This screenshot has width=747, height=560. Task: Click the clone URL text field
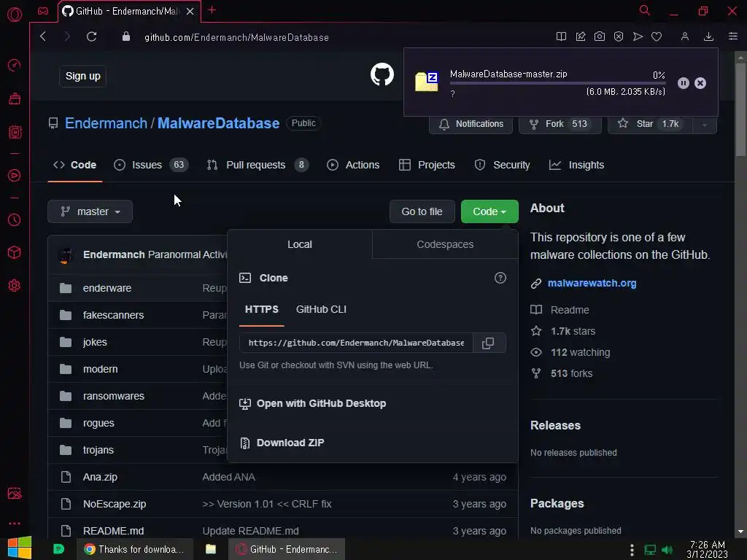[356, 343]
